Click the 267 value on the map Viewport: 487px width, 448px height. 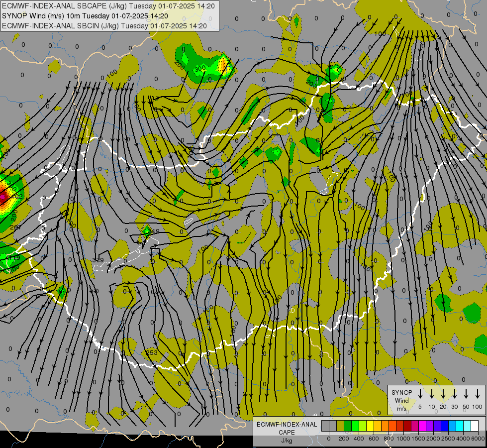click(x=15, y=227)
